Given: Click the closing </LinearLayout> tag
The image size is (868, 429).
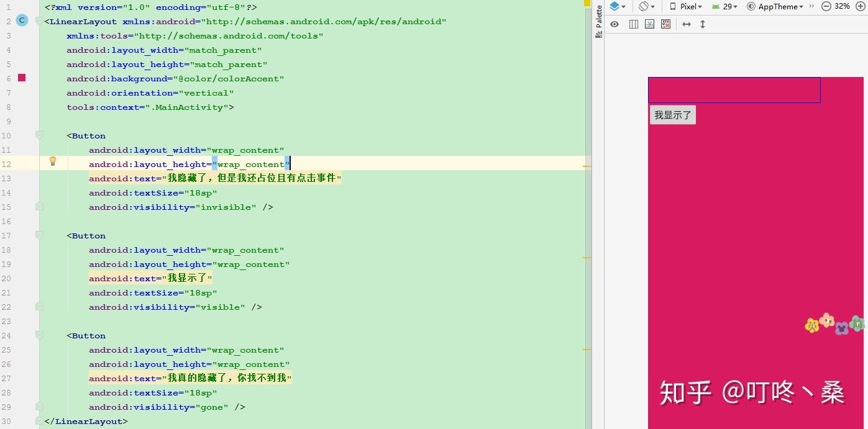Looking at the screenshot, I should (x=86, y=421).
